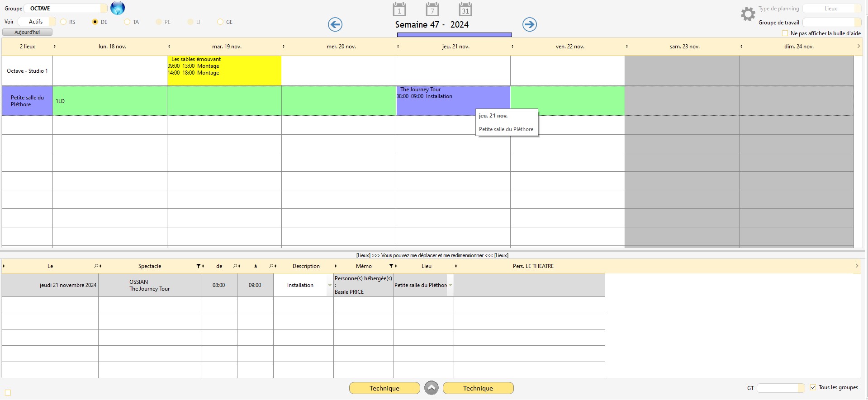Switch to the day view calendar icon
Screen dimensions: 868x400
(x=399, y=9)
